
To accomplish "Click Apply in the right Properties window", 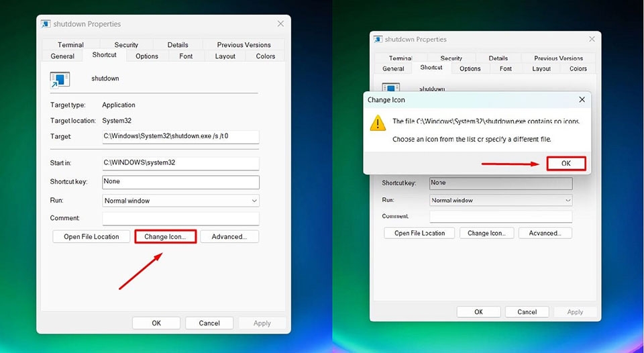I will pos(575,312).
